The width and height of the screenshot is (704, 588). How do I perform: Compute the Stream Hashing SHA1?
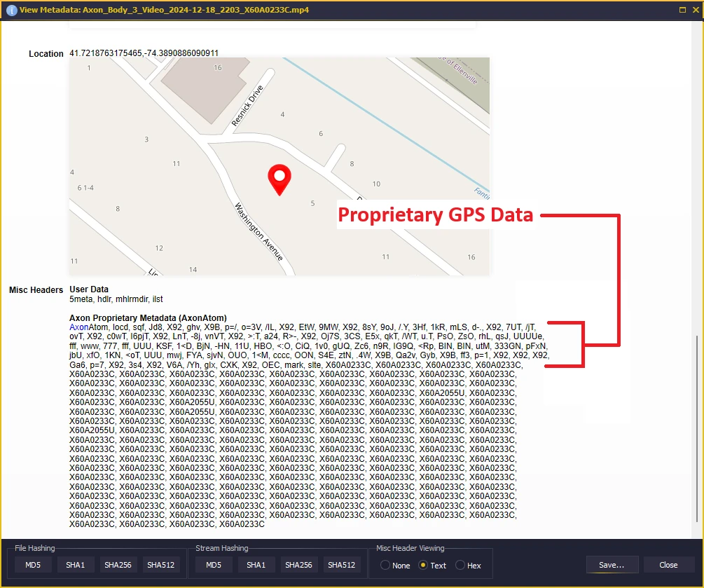[256, 565]
